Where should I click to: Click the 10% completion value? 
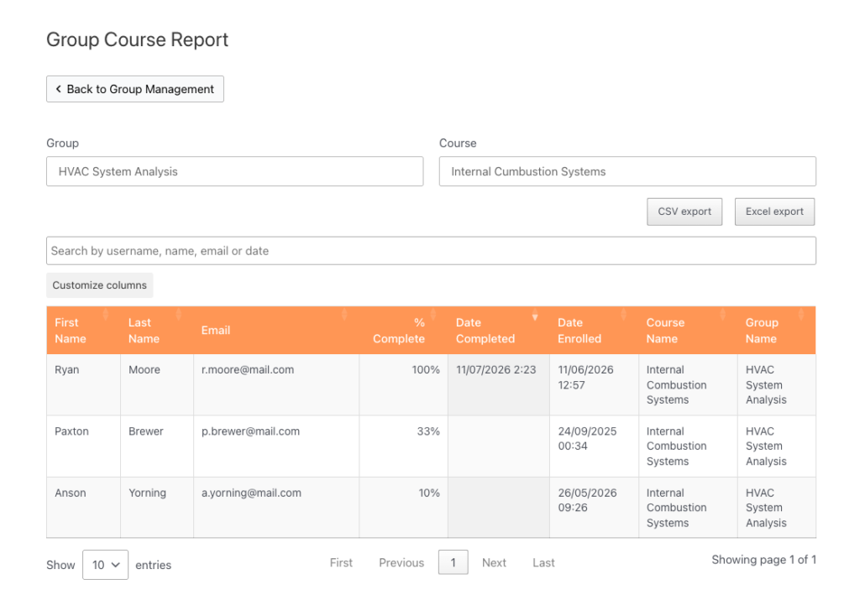[x=429, y=493]
